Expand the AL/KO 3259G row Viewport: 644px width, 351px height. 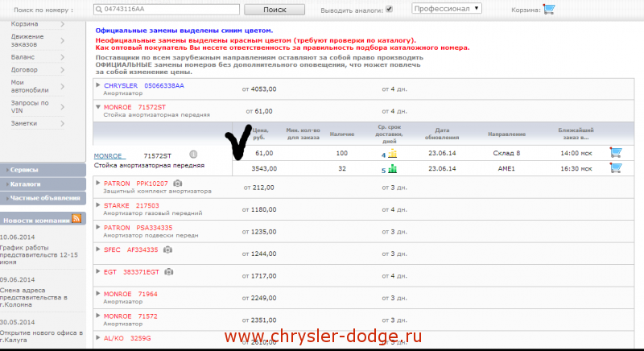(97, 338)
